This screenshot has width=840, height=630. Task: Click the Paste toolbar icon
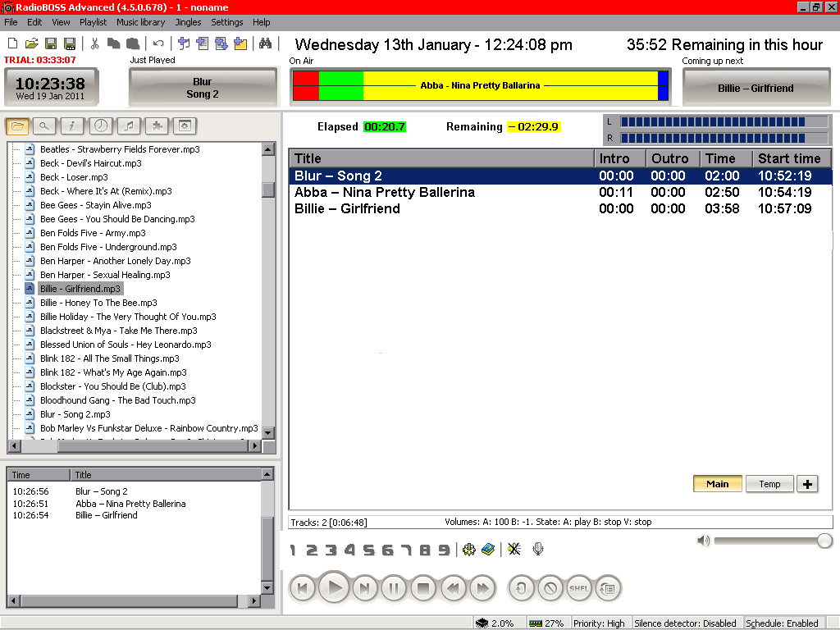pyautogui.click(x=133, y=43)
